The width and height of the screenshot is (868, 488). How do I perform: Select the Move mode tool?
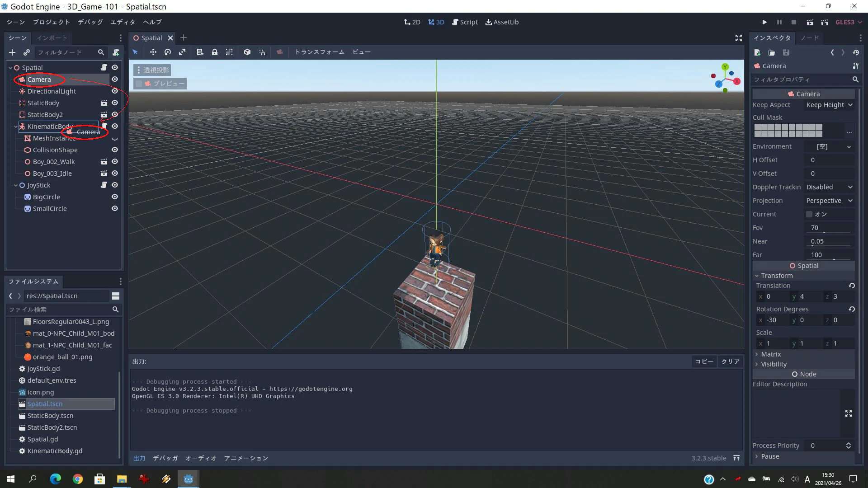153,52
